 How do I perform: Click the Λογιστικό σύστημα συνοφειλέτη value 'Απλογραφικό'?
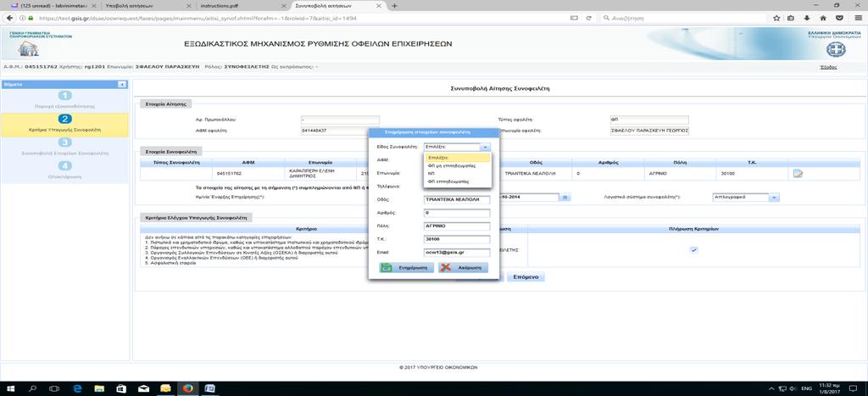tap(739, 198)
